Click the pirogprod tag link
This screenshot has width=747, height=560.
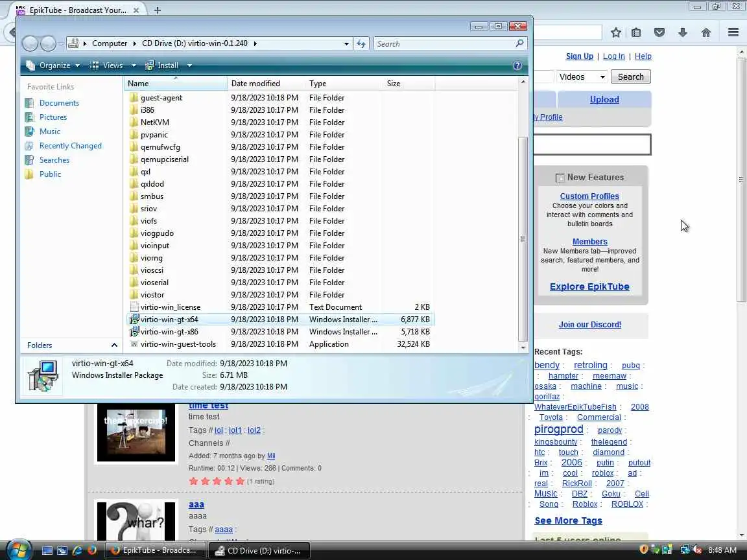point(558,429)
